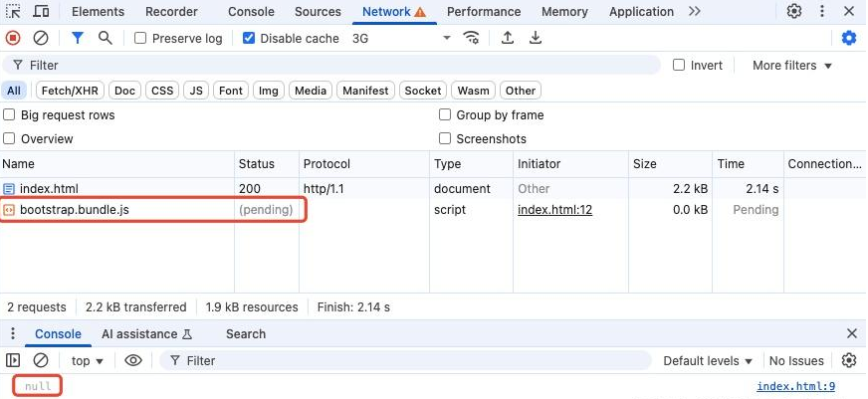The height and width of the screenshot is (399, 868).
Task: Export HAR file download icon
Action: [x=536, y=38]
